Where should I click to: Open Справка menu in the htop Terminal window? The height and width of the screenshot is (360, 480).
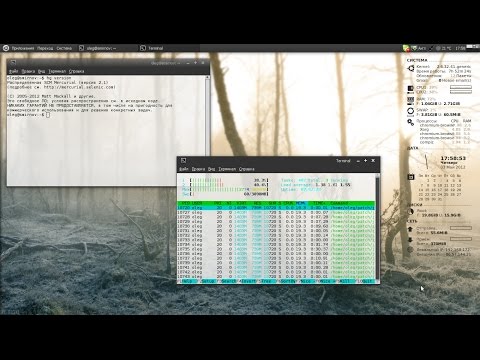click(246, 169)
